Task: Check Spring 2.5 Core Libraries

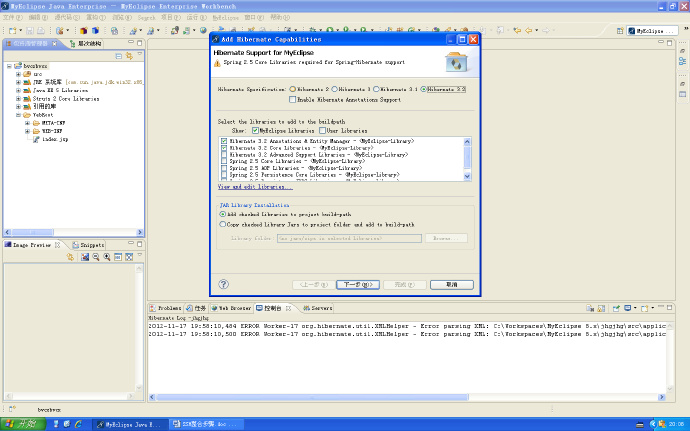Action: [x=224, y=162]
